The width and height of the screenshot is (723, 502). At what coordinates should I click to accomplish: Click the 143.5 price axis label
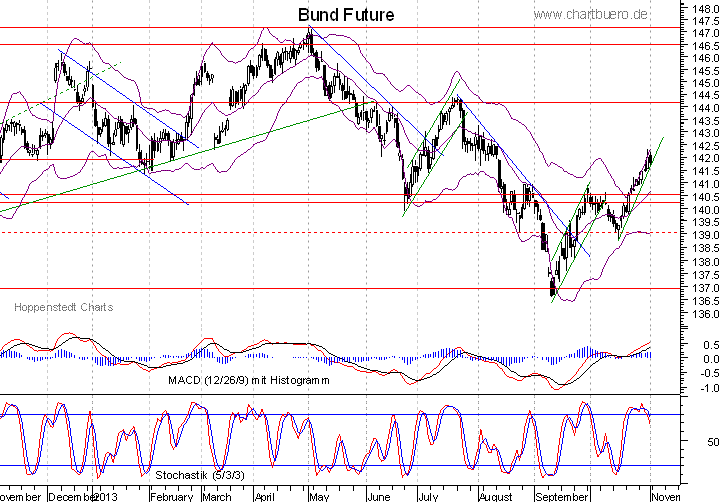tap(705, 121)
